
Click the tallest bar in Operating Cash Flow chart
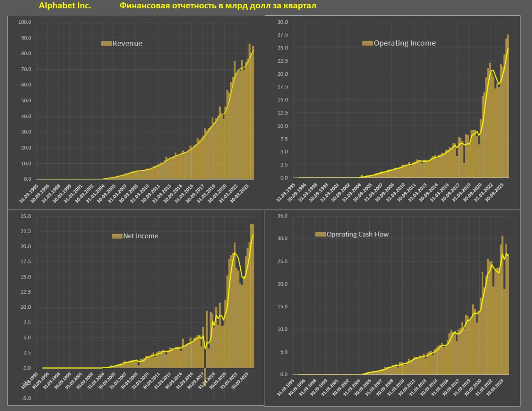click(x=502, y=303)
